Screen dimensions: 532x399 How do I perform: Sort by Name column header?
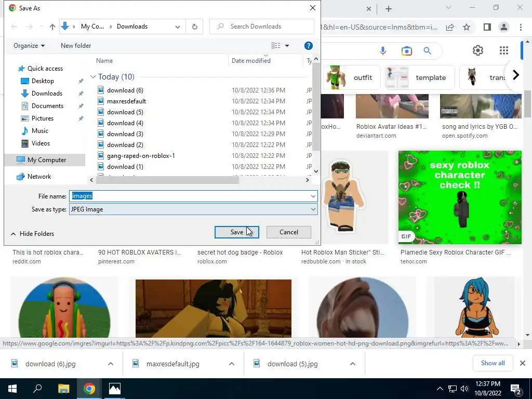104,61
